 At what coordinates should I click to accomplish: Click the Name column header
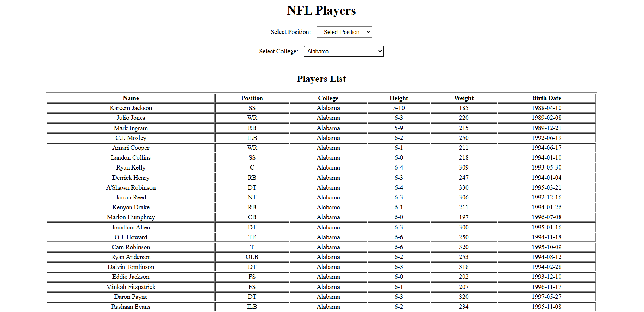click(131, 98)
